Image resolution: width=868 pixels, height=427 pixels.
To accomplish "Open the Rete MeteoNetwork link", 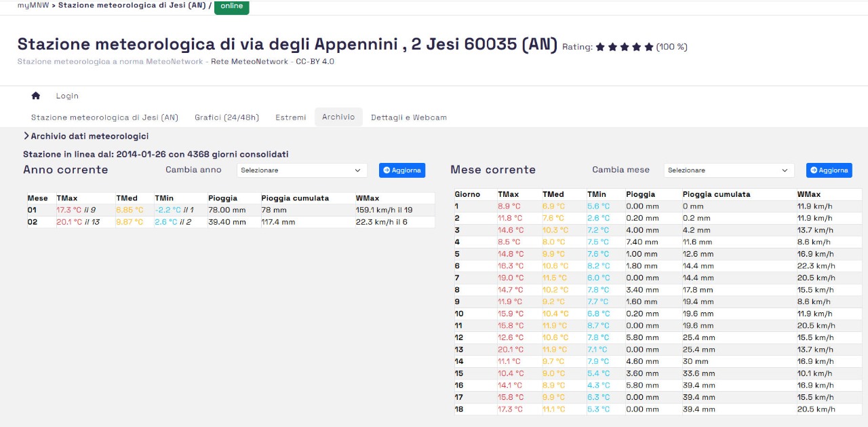I will tap(250, 62).
